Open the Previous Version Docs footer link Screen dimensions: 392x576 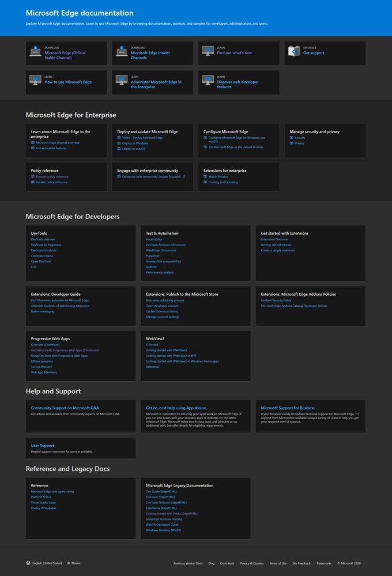[x=188, y=563]
